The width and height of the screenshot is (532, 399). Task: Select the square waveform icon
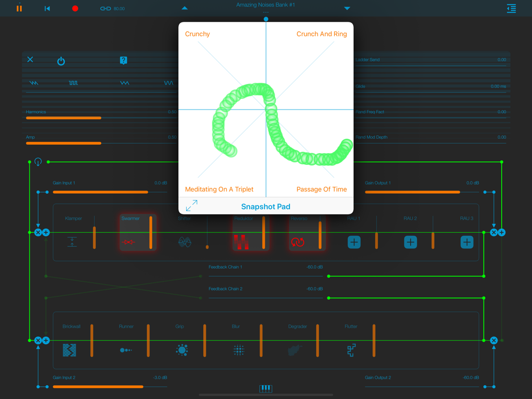pyautogui.click(x=73, y=83)
